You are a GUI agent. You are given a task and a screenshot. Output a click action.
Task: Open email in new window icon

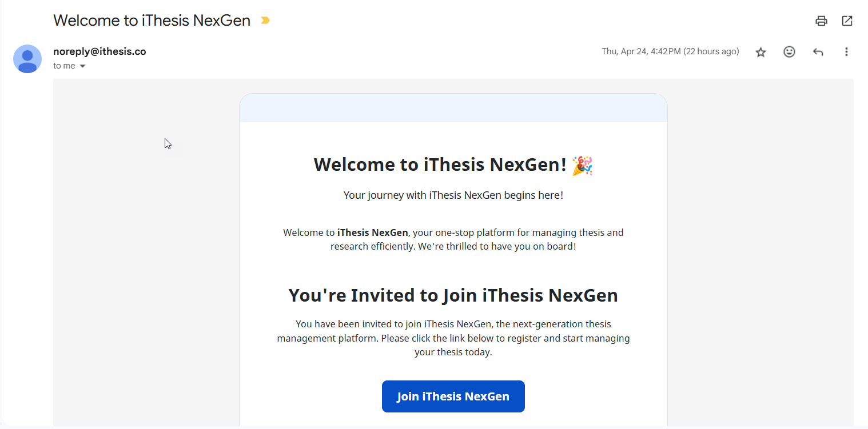pos(847,21)
